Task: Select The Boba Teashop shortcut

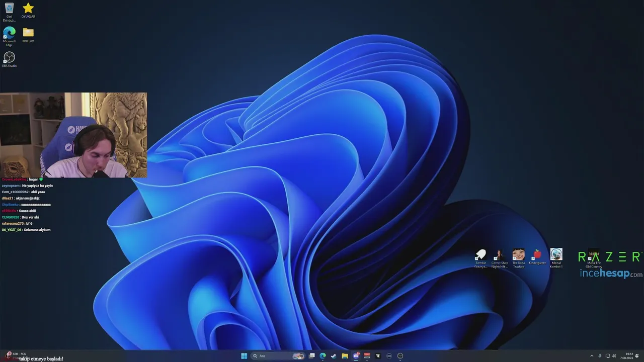Action: click(x=518, y=258)
